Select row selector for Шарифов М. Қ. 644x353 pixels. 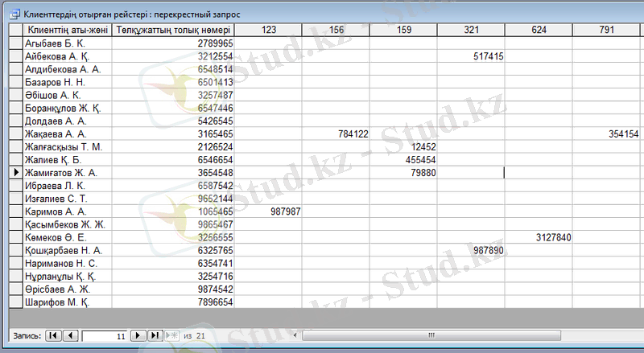pos(15,302)
